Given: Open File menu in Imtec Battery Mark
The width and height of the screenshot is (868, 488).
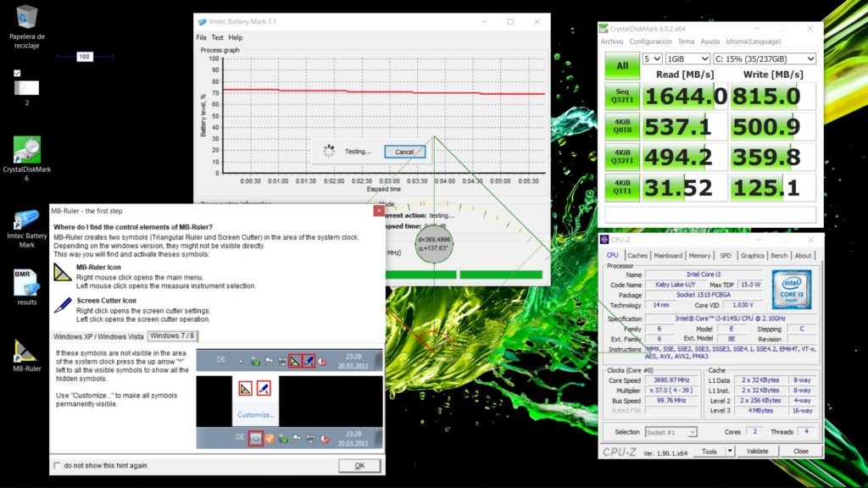Looking at the screenshot, I should [x=201, y=37].
